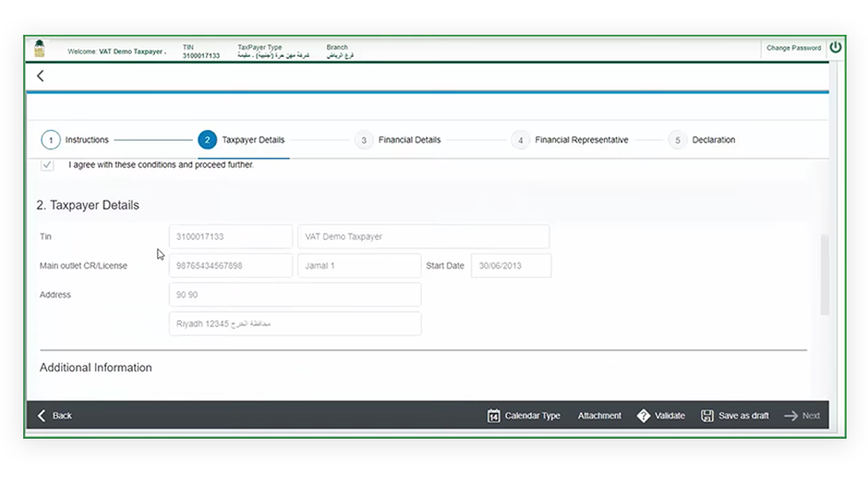Click the TaxPayer Type header label
This screenshot has height=477, width=868.
point(259,47)
